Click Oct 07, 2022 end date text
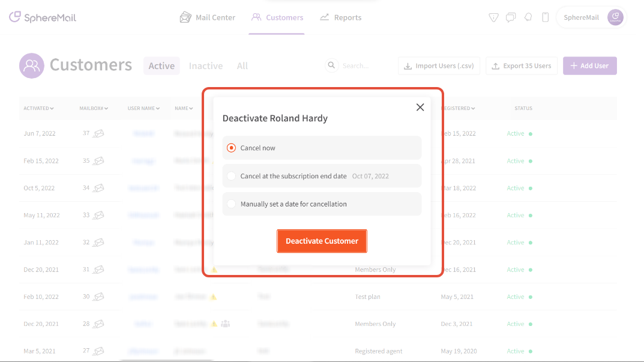This screenshot has width=644, height=362. pyautogui.click(x=370, y=176)
